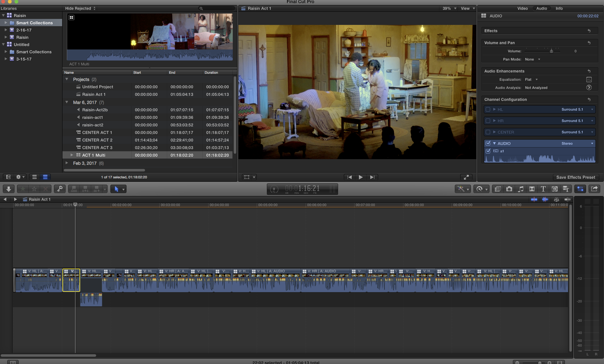The image size is (604, 364).
Task: Open the Pan Mode None dropdown
Action: click(532, 59)
